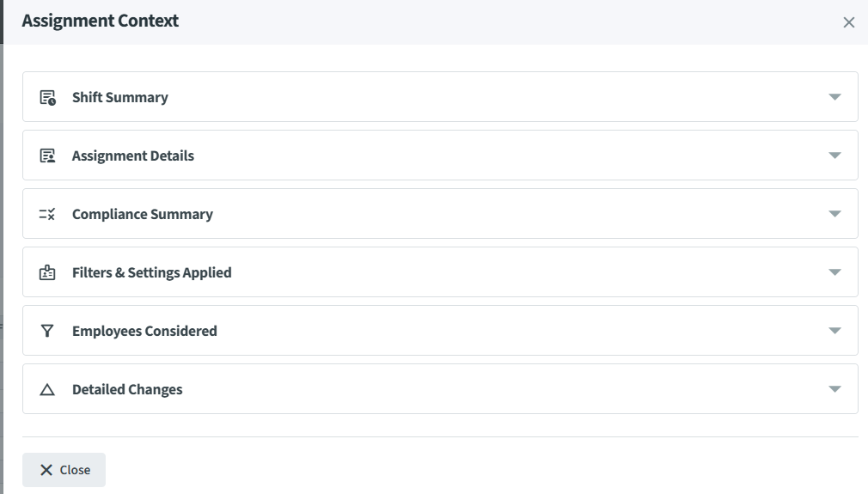Click the Filters & Settings badge icon

point(47,272)
